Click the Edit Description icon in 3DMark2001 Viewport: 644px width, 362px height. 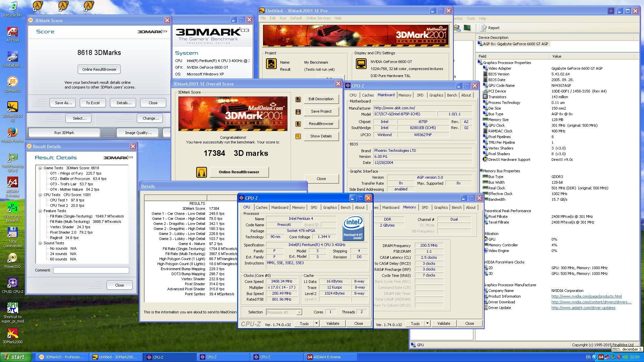tap(298, 99)
